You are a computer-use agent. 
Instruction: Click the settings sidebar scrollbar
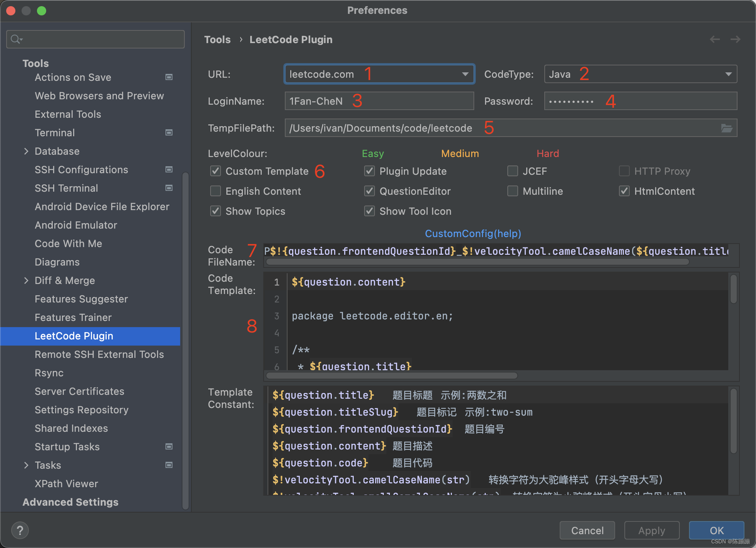pyautogui.click(x=185, y=341)
